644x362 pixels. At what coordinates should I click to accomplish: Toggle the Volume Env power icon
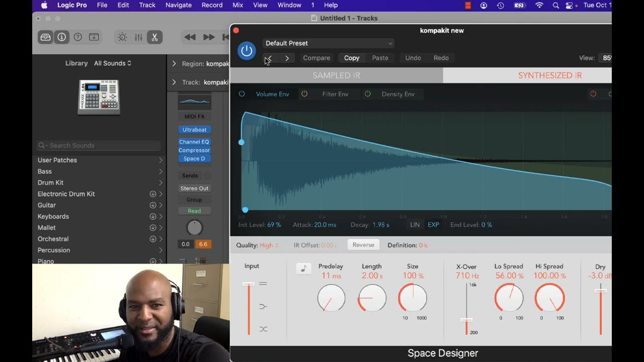point(242,94)
